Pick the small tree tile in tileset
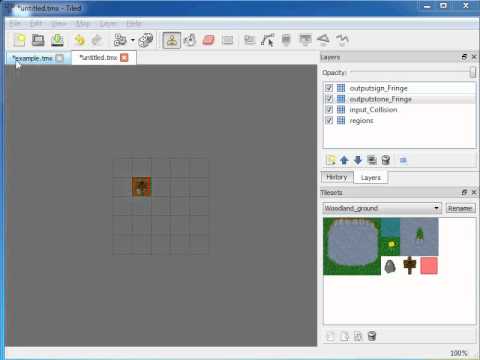Viewport: 480px width, 360px height. pos(419,234)
